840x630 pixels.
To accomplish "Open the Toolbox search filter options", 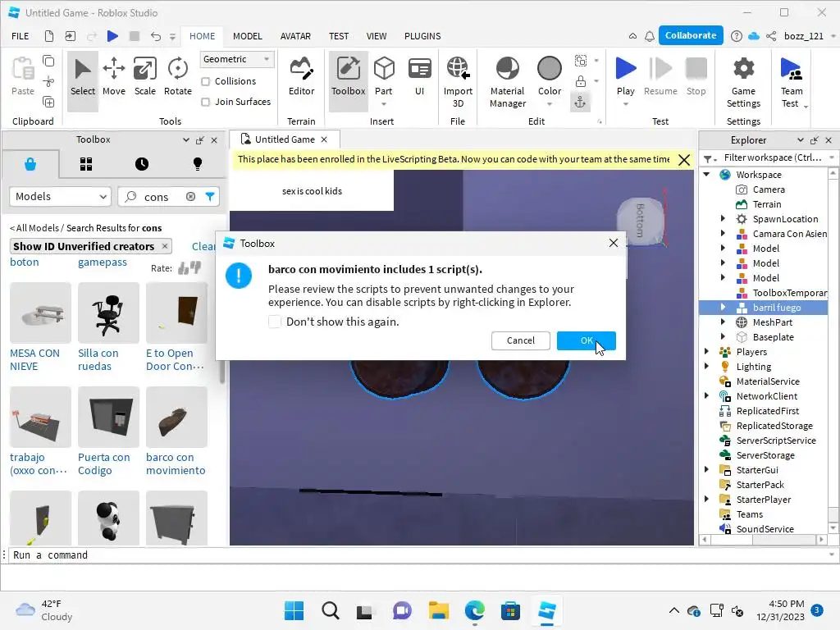I will 210,197.
